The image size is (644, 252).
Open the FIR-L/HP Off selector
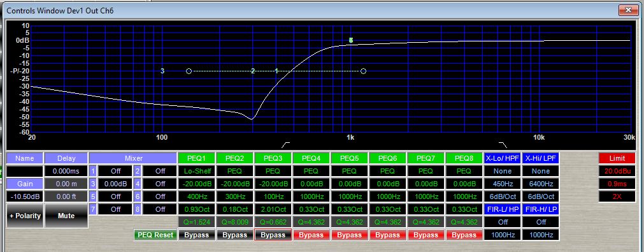[x=503, y=222]
